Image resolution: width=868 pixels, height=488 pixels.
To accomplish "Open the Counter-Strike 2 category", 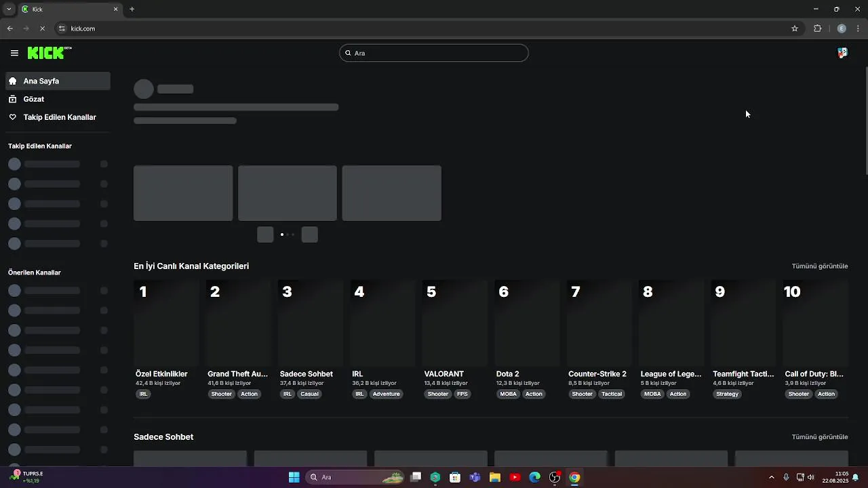I will 597,373.
